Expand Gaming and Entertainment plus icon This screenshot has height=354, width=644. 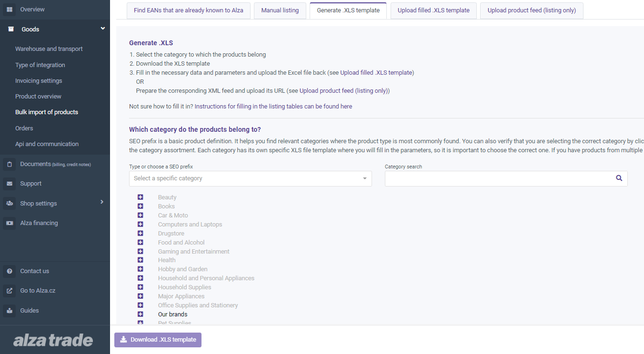(141, 251)
